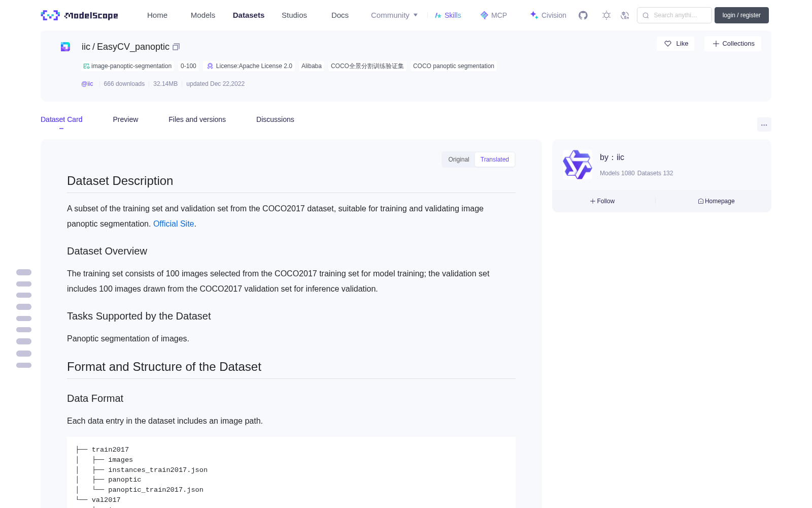Click the search magnifier icon
The height and width of the screenshot is (508, 812).
click(x=646, y=15)
